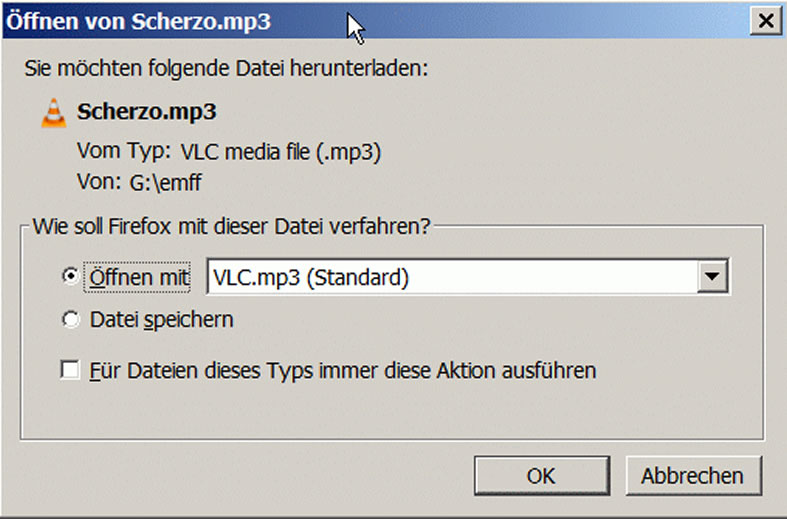Image resolution: width=787 pixels, height=519 pixels.
Task: Click the "Von:" label
Action: pos(98,184)
